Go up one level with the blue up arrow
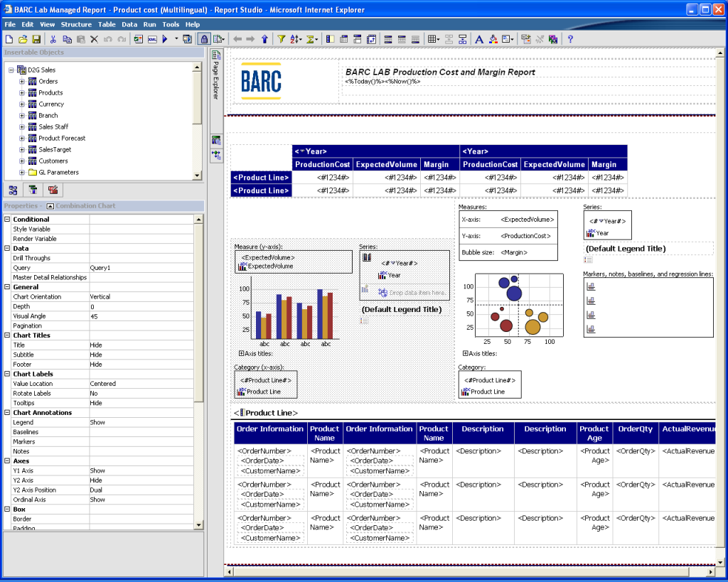The image size is (728, 582). point(264,40)
